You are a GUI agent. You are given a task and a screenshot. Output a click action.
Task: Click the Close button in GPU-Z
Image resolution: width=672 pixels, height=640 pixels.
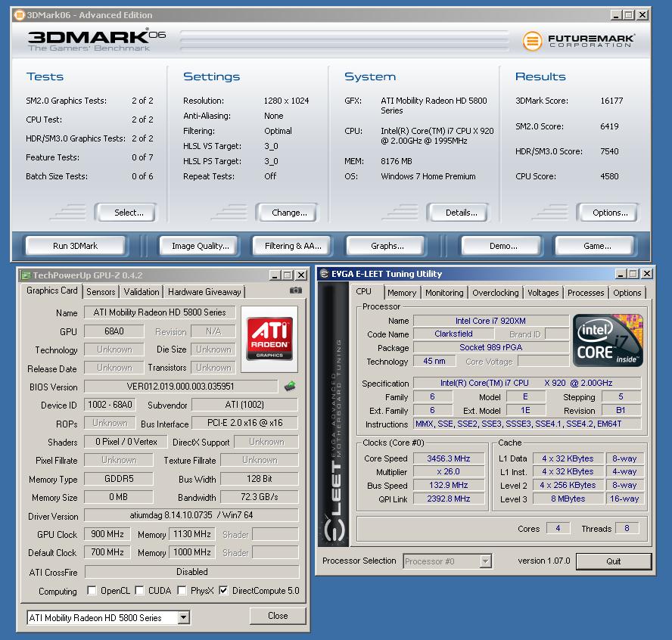278,616
